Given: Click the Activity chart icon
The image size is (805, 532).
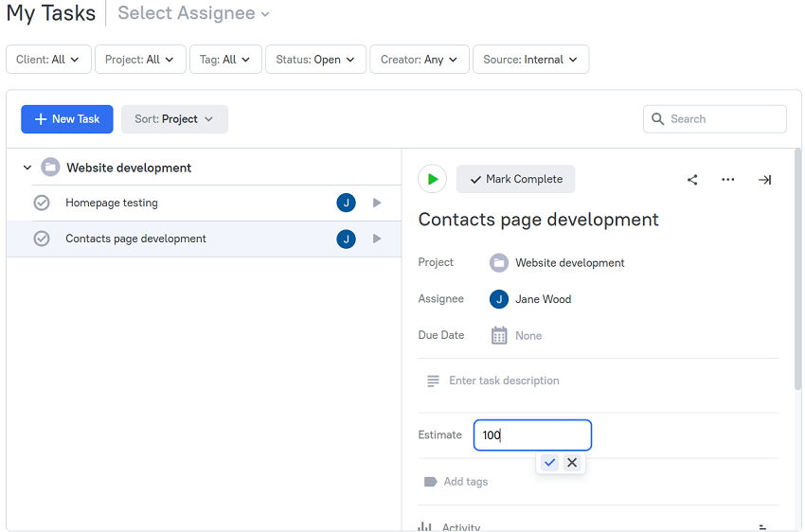Looking at the screenshot, I should tap(424, 525).
